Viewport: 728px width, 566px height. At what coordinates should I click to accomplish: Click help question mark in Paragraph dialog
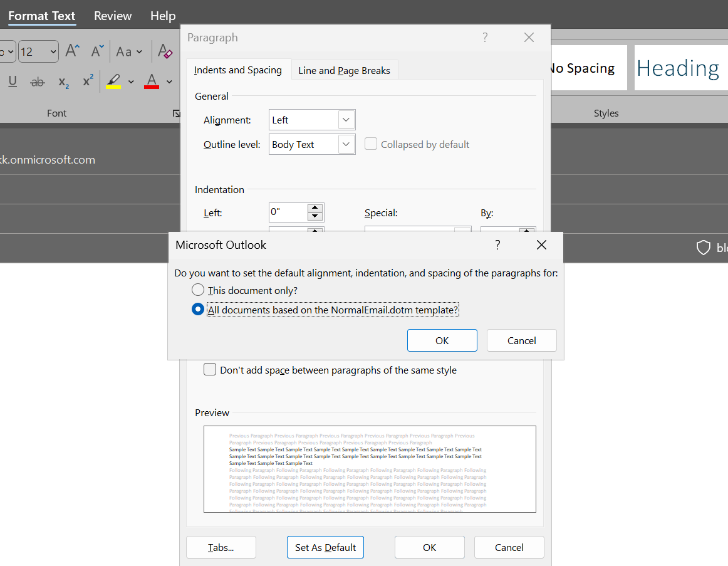click(485, 37)
